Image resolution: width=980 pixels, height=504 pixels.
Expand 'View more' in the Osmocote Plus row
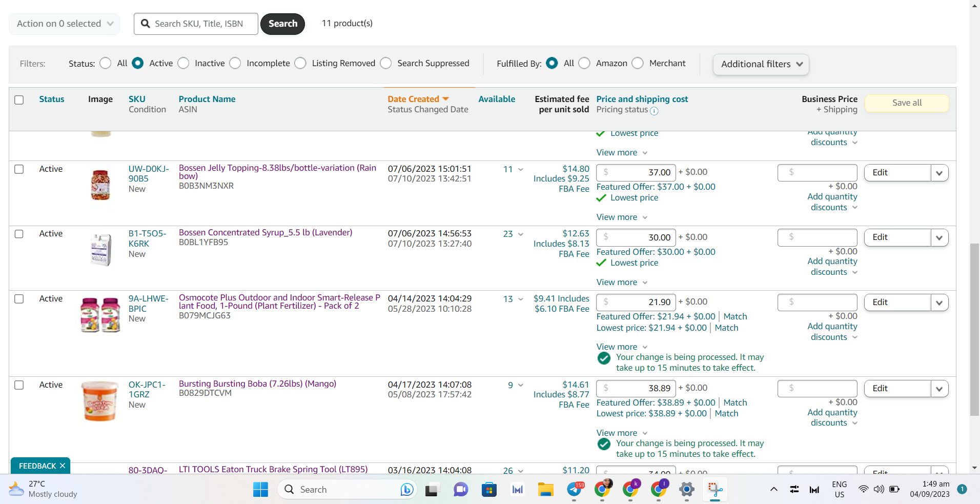point(622,347)
